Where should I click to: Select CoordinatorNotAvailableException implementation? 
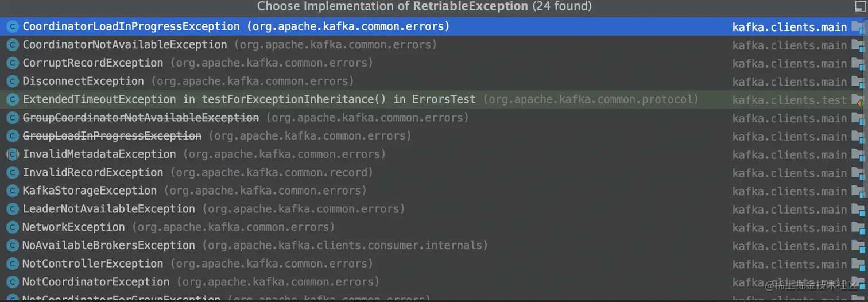pyautogui.click(x=125, y=45)
